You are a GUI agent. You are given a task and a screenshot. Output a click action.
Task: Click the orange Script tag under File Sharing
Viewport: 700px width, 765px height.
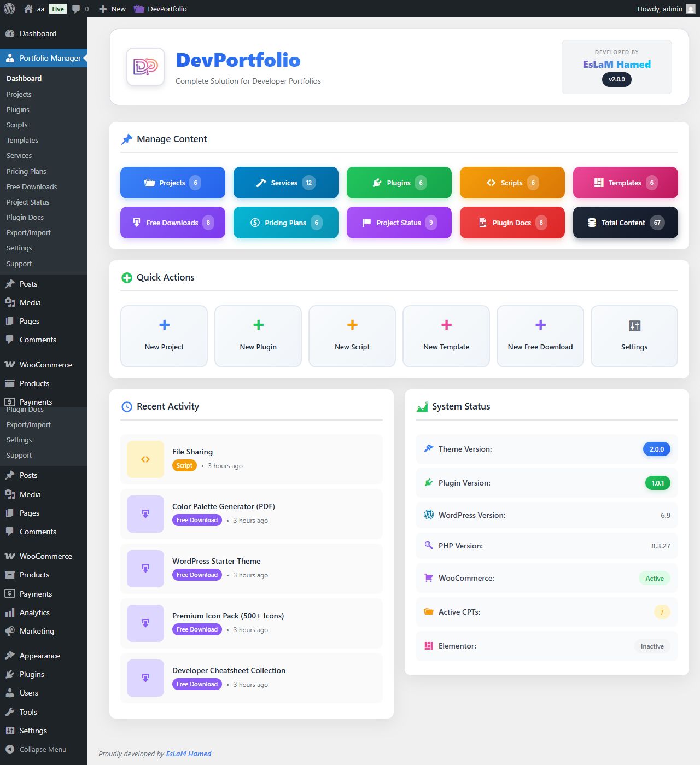(184, 465)
